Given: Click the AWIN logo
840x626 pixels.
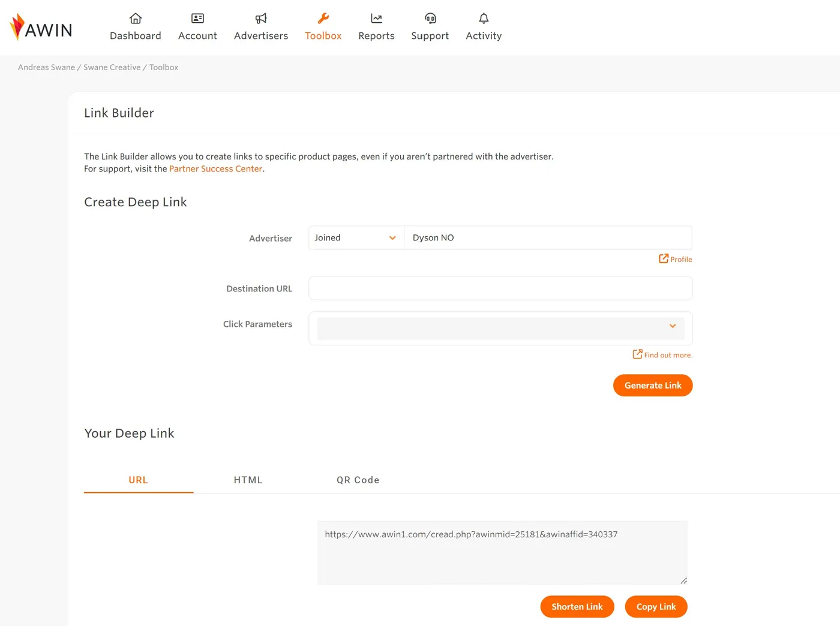Looking at the screenshot, I should [x=41, y=27].
